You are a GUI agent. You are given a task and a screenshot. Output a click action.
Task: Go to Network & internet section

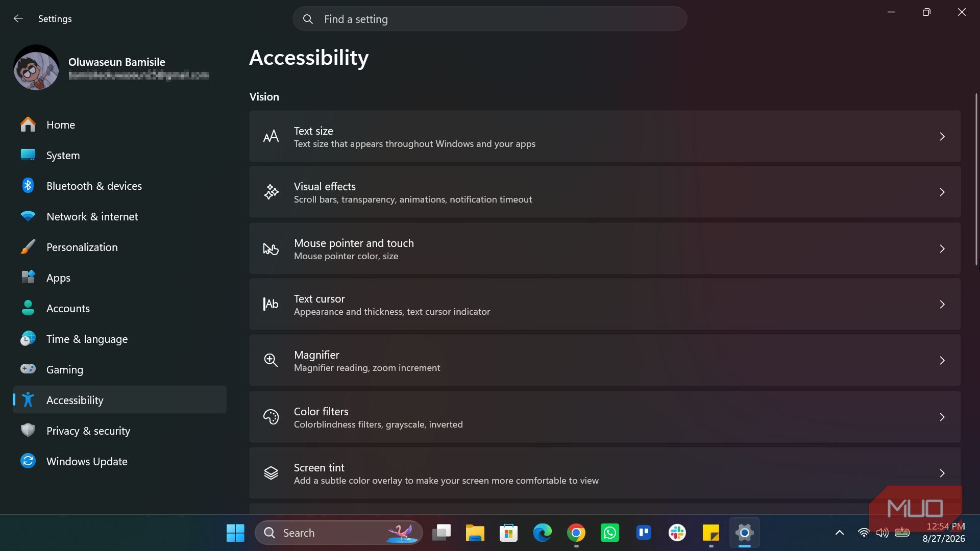pos(119,216)
